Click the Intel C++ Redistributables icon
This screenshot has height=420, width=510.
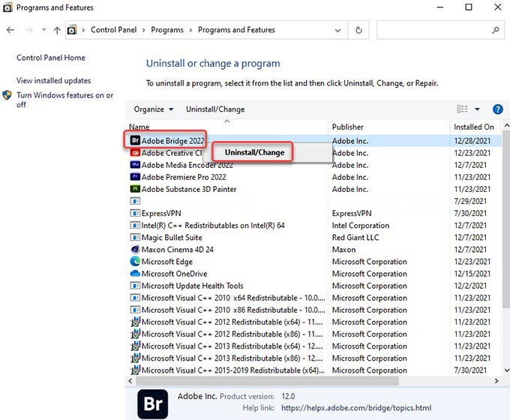click(135, 225)
